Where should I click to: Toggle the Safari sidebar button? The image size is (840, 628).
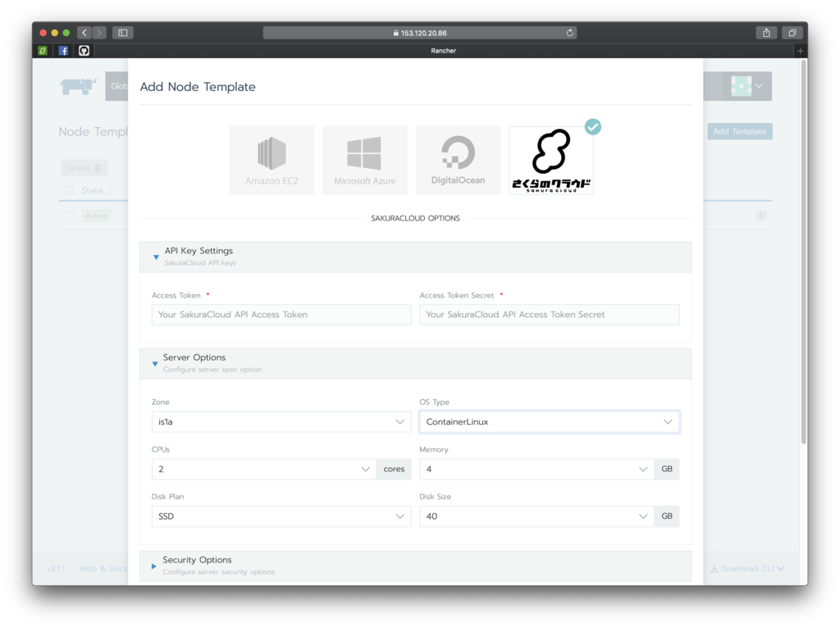coord(123,33)
